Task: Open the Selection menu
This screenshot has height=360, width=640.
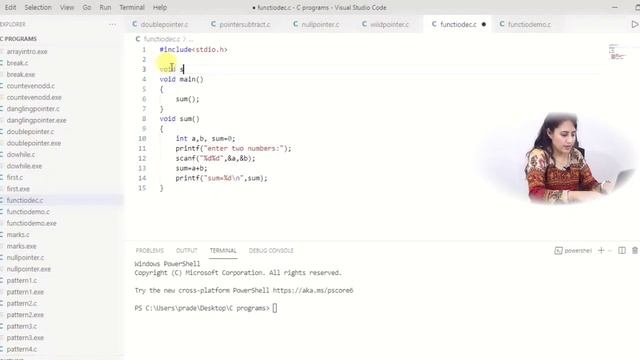Action: [38, 7]
